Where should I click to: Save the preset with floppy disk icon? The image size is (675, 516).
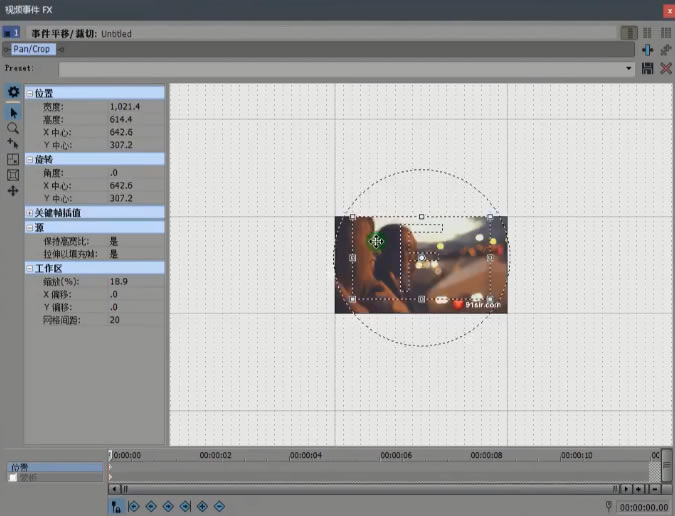(x=648, y=68)
